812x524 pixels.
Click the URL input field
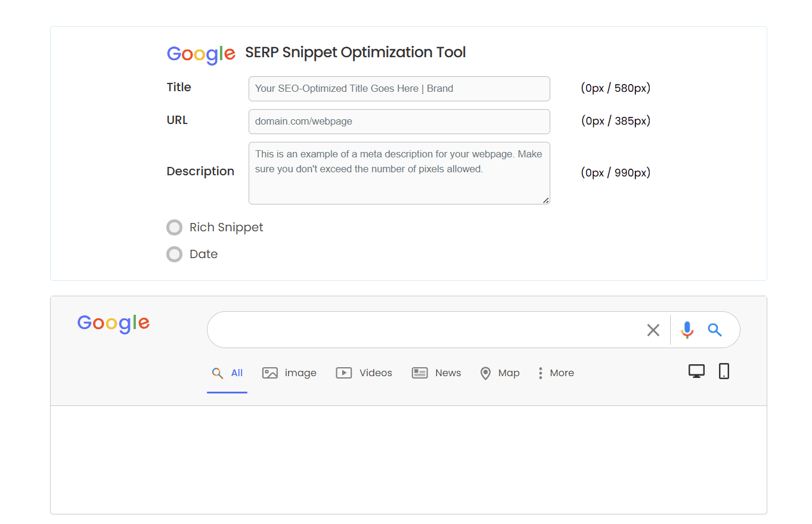399,122
